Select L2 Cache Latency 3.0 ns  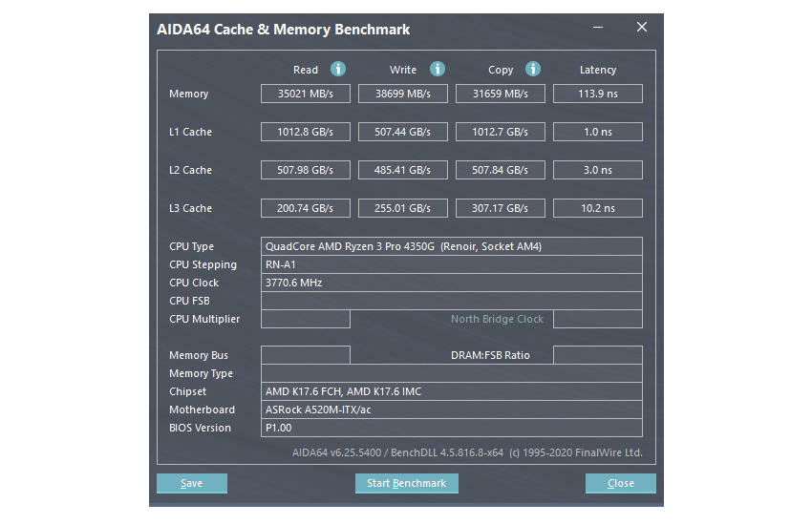[598, 170]
